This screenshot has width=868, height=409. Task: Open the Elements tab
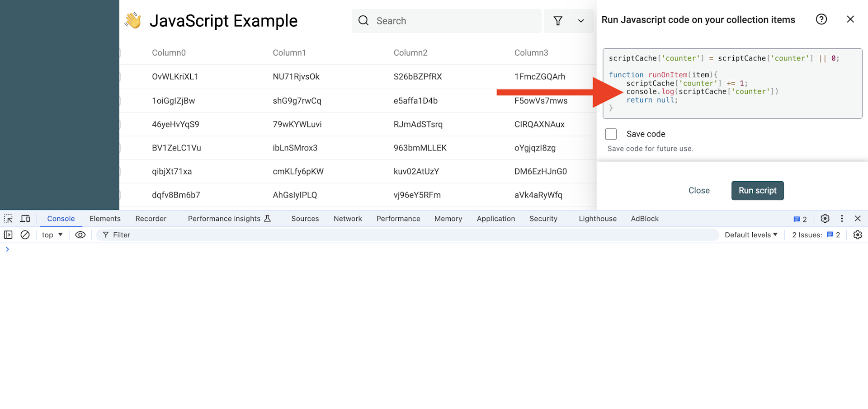(x=105, y=219)
